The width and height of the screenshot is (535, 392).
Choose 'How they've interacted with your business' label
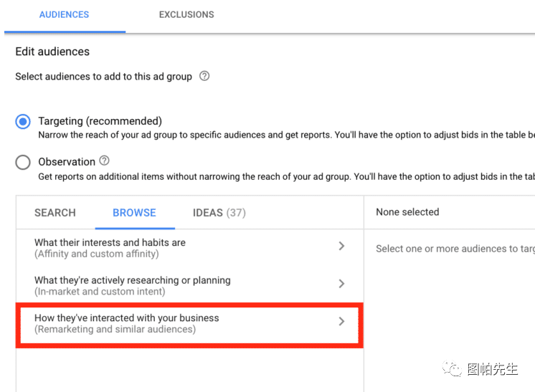tap(127, 318)
